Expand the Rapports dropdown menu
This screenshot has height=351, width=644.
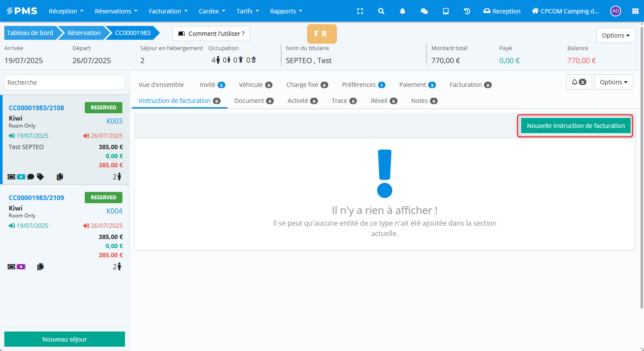286,11
